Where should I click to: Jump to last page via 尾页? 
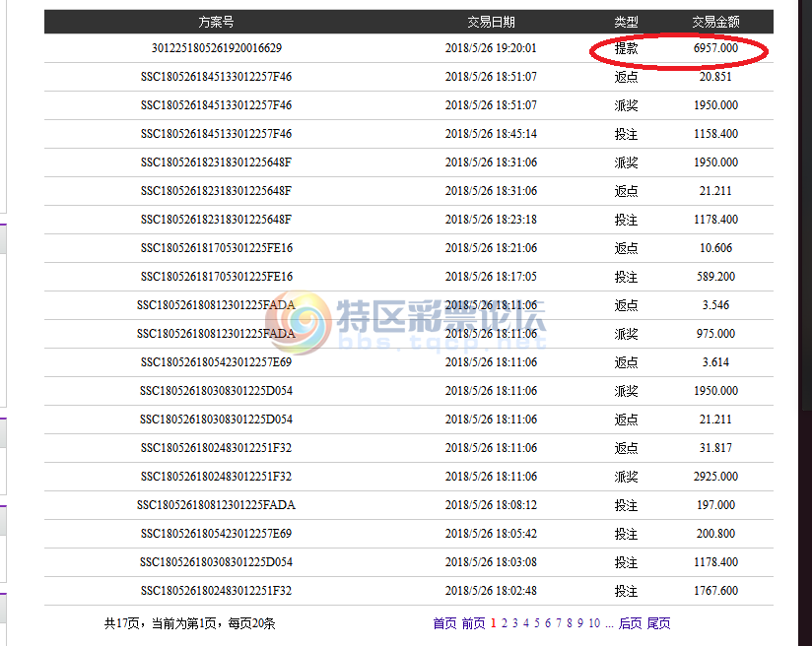[x=658, y=623]
